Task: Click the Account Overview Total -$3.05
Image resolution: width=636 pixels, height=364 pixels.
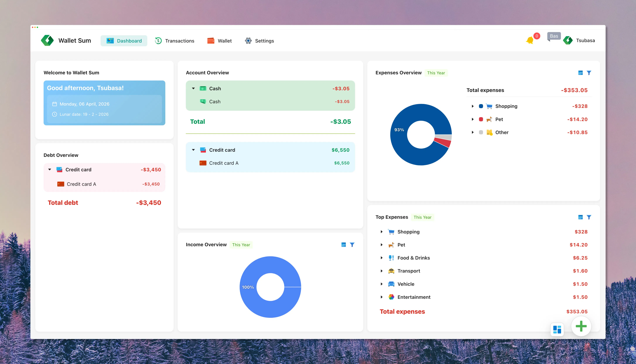Action: click(340, 122)
